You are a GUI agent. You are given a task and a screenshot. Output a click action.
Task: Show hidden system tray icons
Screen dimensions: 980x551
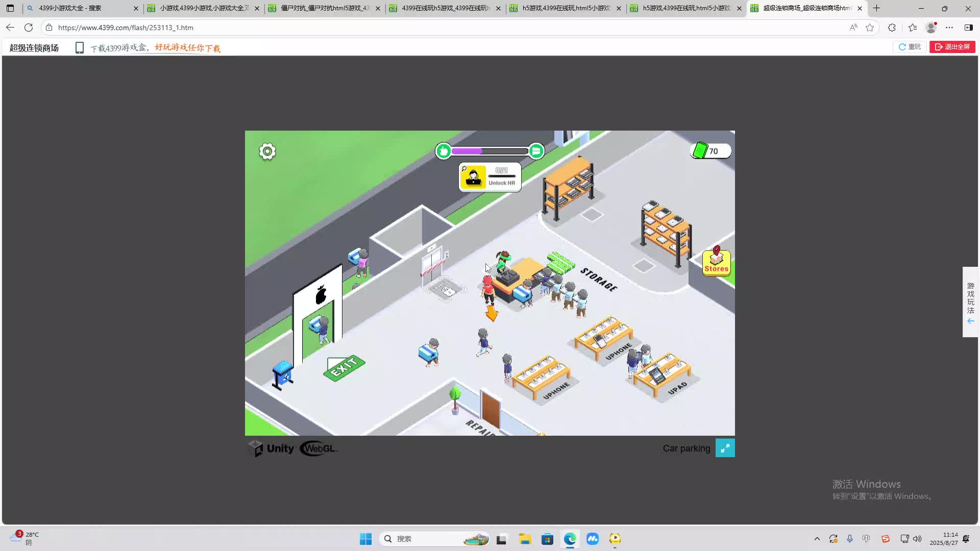817,539
